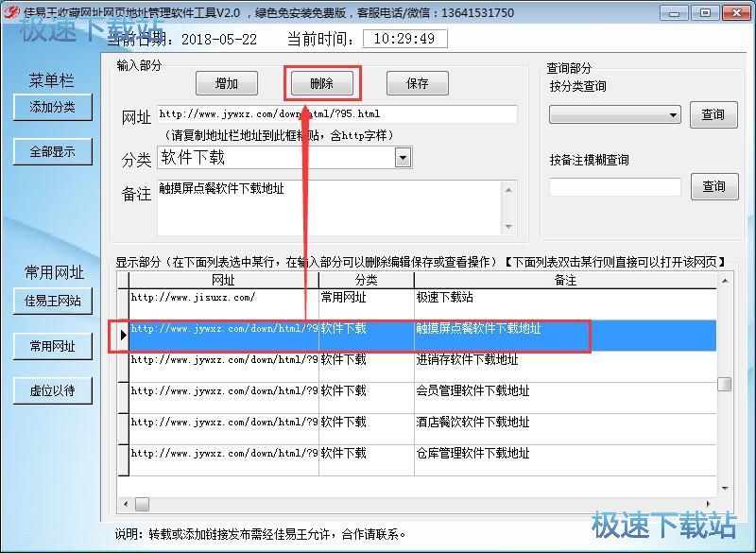756x553 pixels.
Task: Click the table vertical scrollbar thumb
Action: (724, 384)
